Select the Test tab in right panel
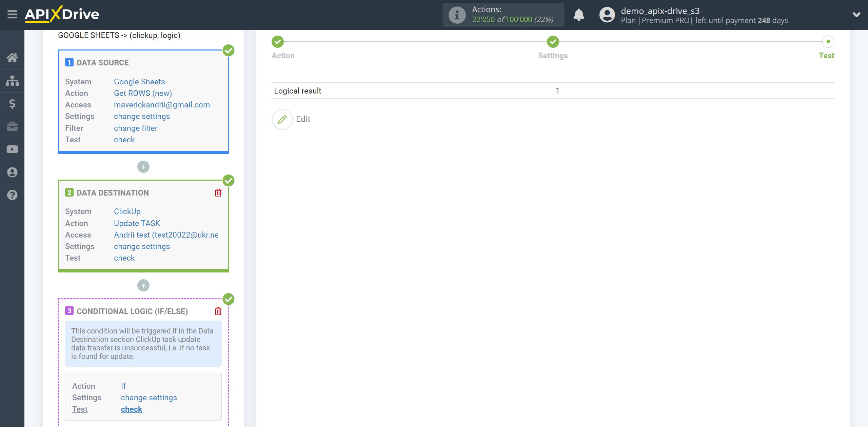868x427 pixels. point(827,55)
